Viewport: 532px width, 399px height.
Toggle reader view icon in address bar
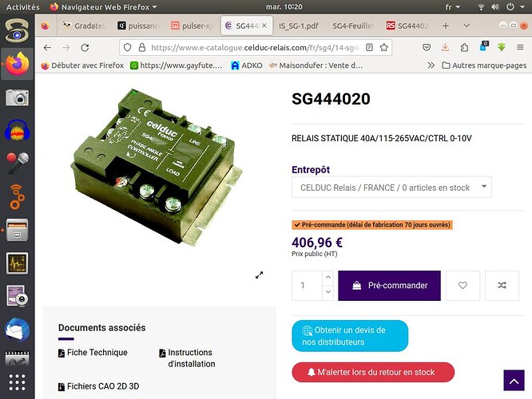[x=370, y=47]
